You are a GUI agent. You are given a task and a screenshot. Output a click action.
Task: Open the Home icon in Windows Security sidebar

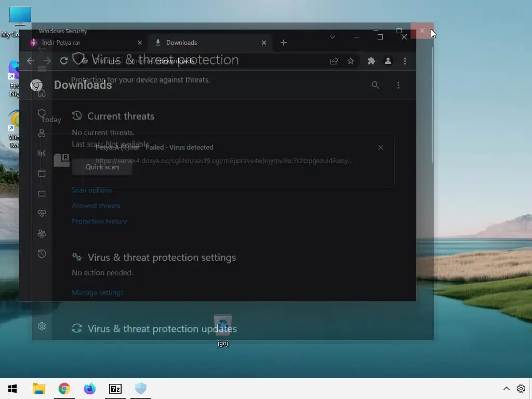coord(42,93)
